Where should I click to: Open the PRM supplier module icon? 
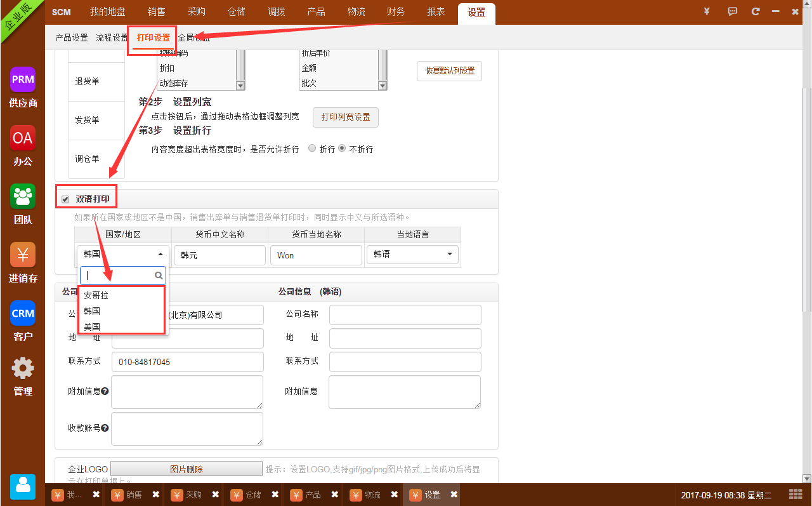click(x=23, y=80)
